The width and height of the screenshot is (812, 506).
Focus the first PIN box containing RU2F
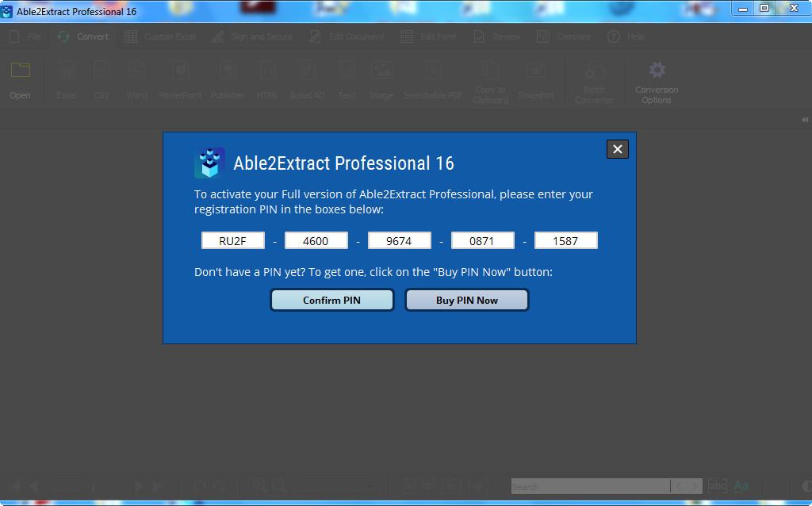click(233, 241)
